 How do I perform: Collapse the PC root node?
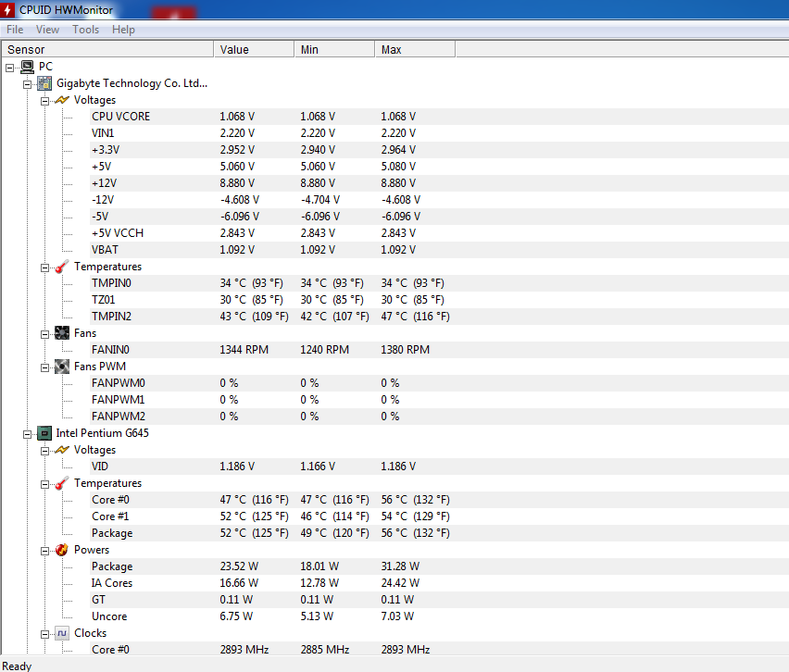(x=10, y=68)
